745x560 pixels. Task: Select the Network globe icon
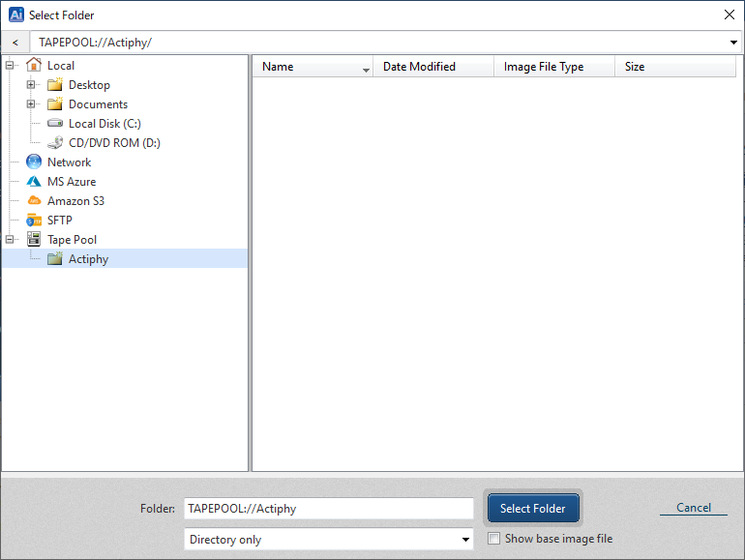click(x=34, y=162)
